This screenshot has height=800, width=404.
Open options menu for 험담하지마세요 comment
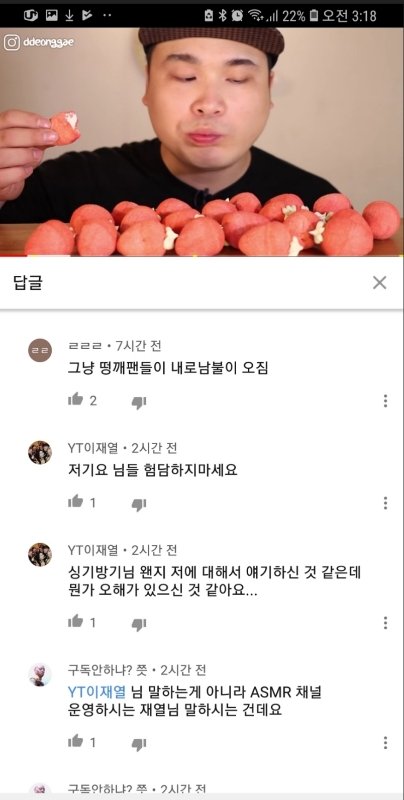pyautogui.click(x=385, y=503)
